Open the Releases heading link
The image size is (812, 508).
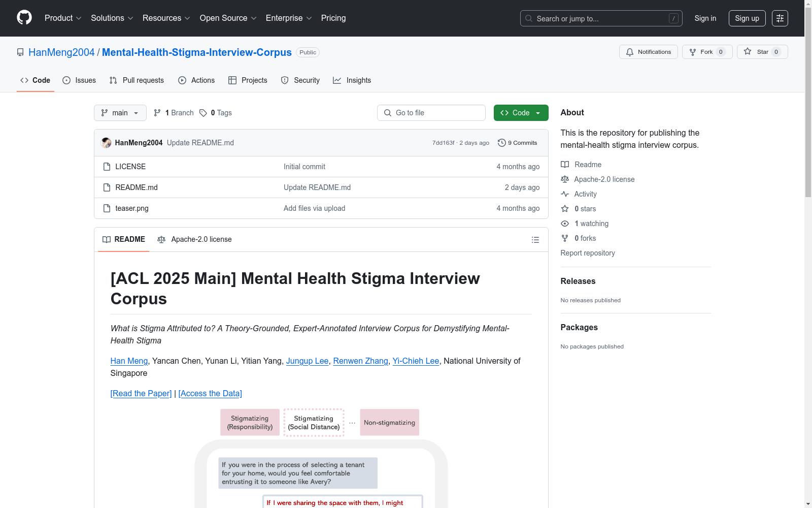point(578,281)
